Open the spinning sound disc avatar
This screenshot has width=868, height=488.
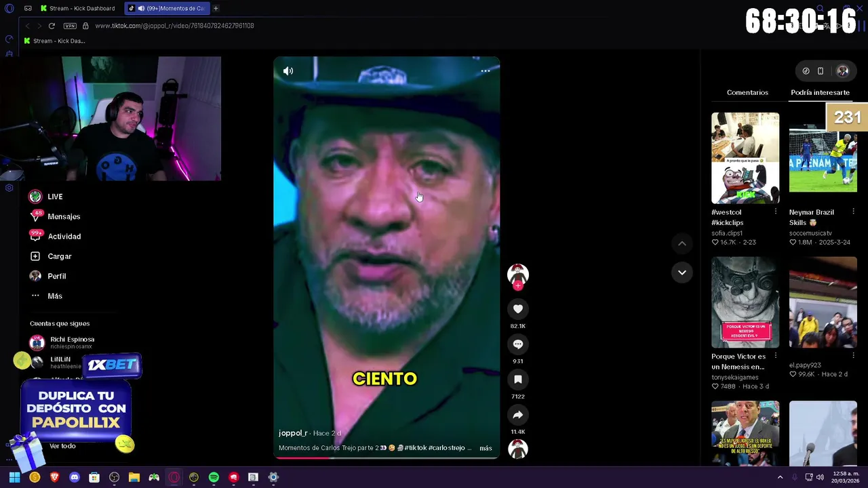point(518,449)
